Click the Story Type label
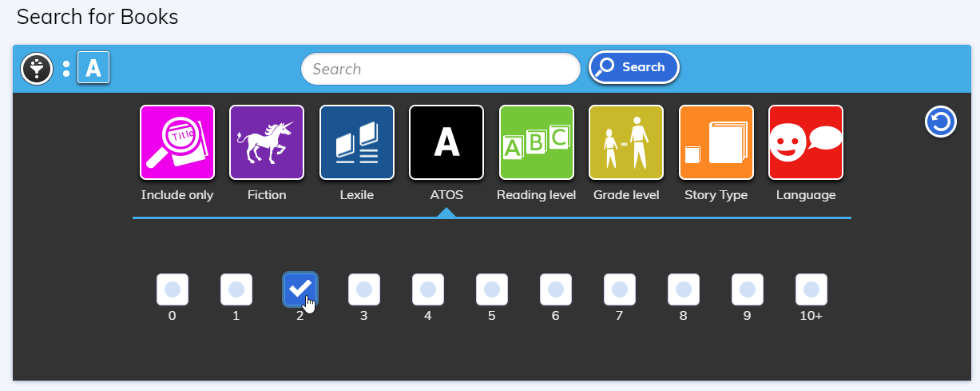This screenshot has width=980, height=391. click(716, 195)
